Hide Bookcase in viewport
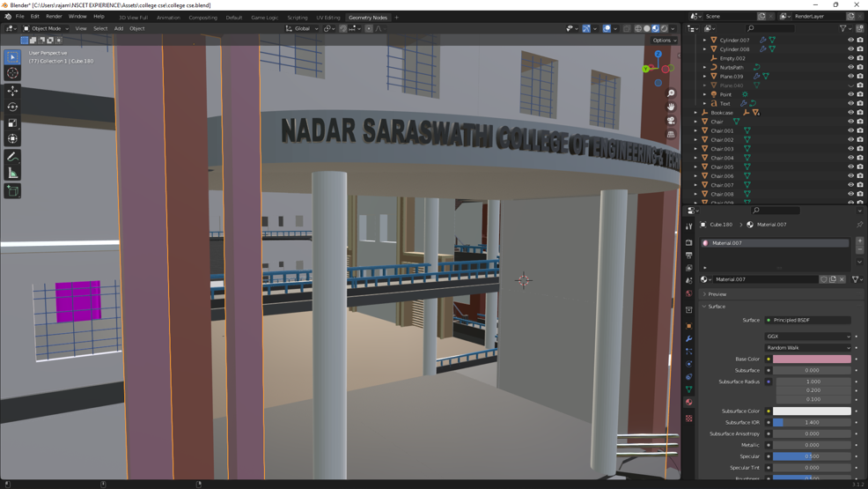Image resolution: width=868 pixels, height=489 pixels. coord(851,113)
